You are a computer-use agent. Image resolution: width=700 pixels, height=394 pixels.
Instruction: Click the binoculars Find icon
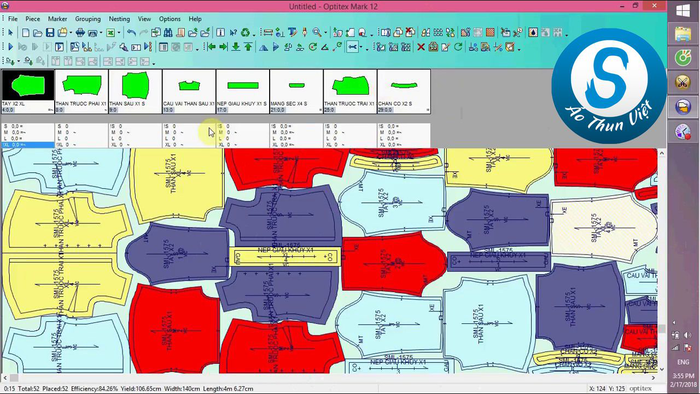(x=168, y=33)
